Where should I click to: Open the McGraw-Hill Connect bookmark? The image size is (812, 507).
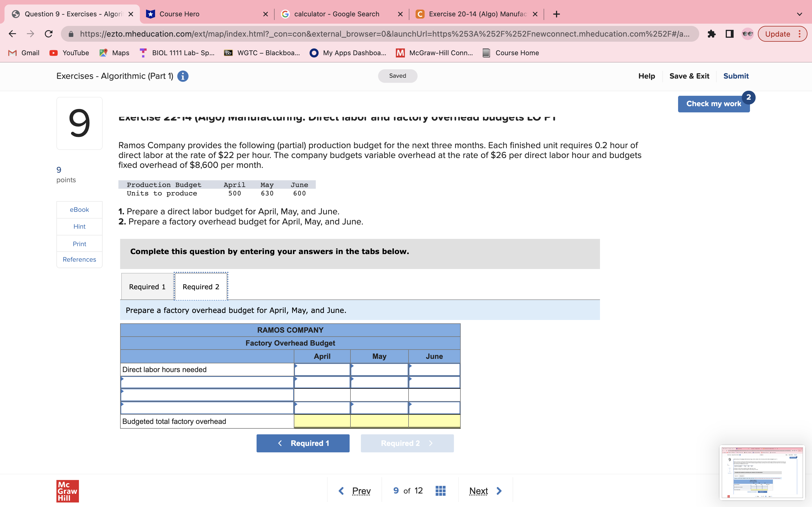coord(434,53)
